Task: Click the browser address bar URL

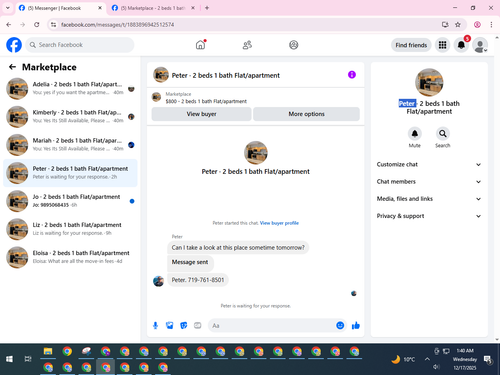Action: click(117, 25)
